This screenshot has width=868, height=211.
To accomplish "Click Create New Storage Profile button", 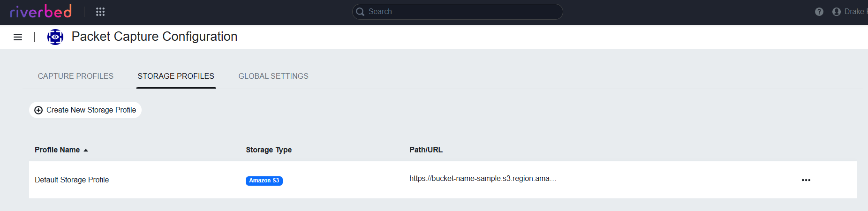I will (x=91, y=110).
